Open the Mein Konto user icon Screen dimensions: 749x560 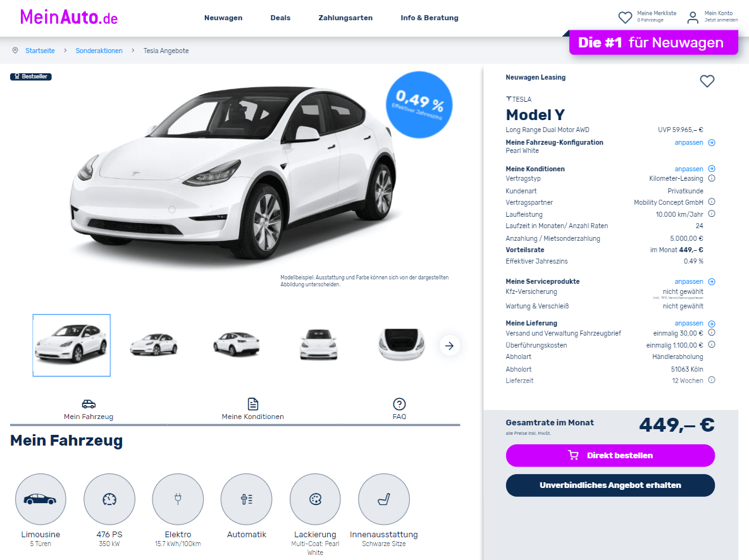click(x=692, y=18)
